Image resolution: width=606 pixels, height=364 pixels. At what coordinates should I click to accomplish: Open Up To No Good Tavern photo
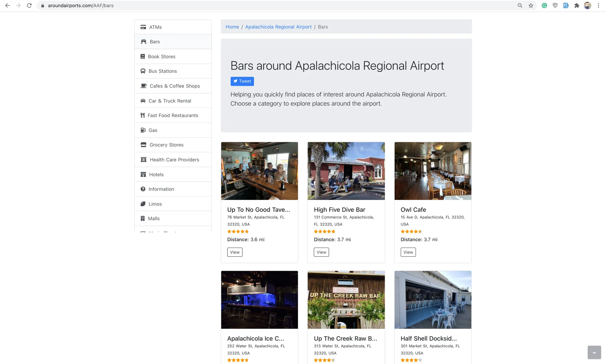(x=260, y=171)
